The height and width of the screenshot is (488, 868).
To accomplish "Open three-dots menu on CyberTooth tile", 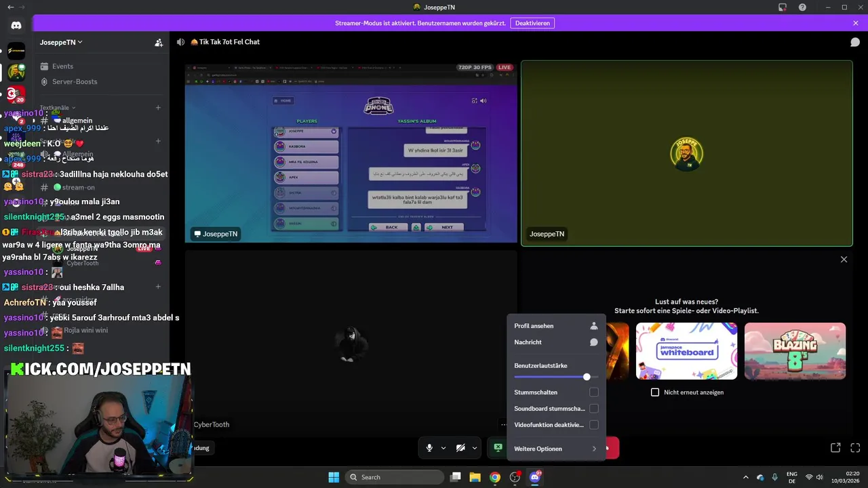I will 503,425.
